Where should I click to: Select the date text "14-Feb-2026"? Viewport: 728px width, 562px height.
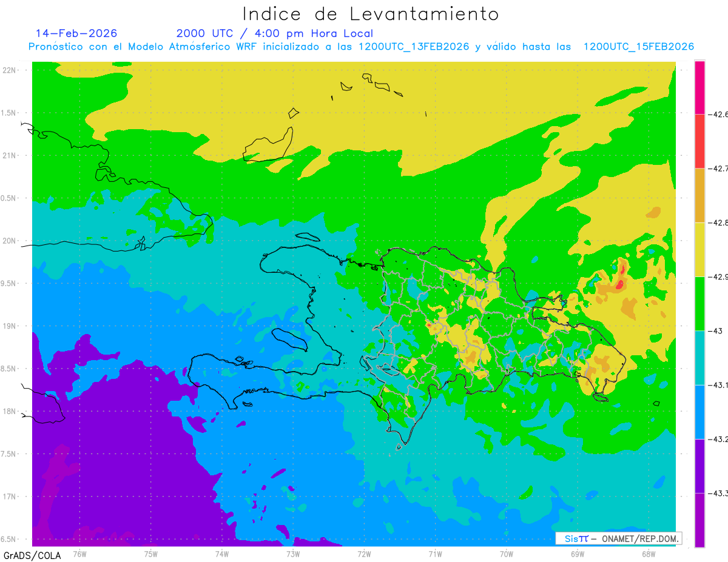point(76,33)
